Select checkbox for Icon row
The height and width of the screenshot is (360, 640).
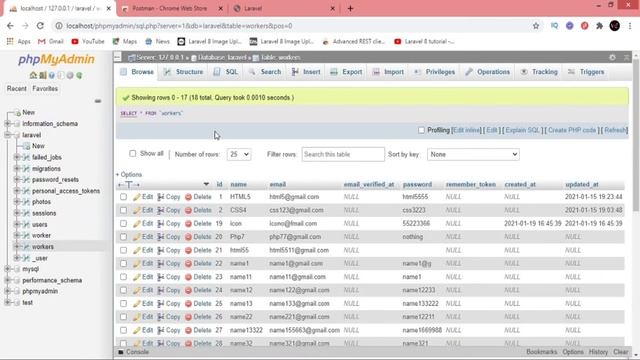point(123,224)
